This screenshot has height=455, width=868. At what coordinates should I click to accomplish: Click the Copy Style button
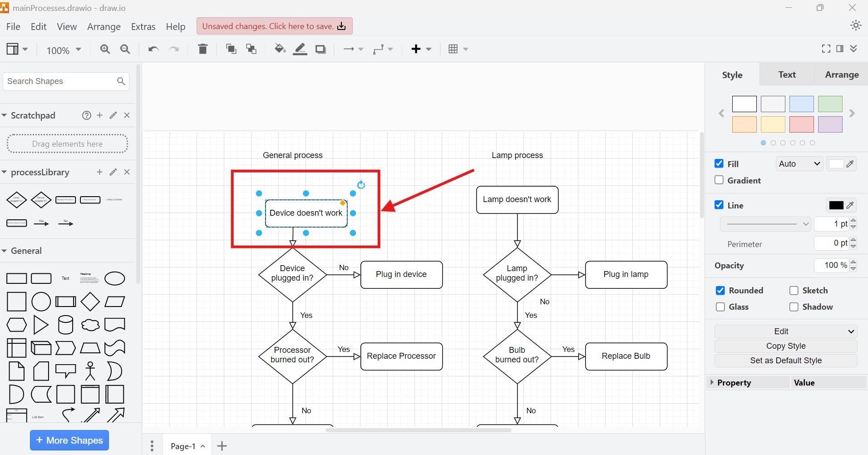pyautogui.click(x=786, y=346)
